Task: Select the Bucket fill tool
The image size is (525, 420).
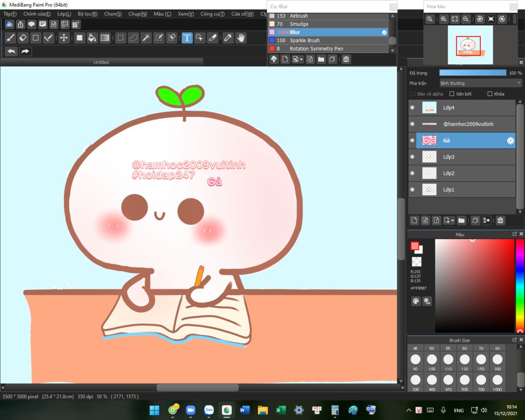Action: (x=92, y=38)
